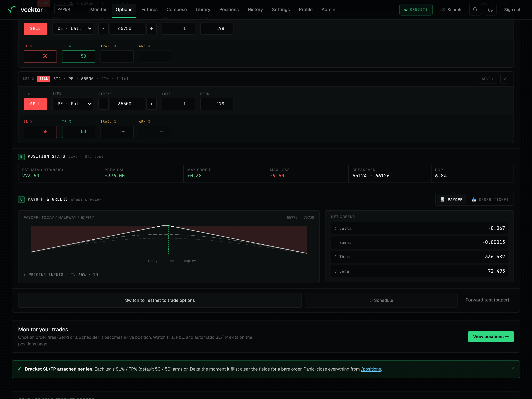Edit the Leg 1 SL % field

coord(40,57)
